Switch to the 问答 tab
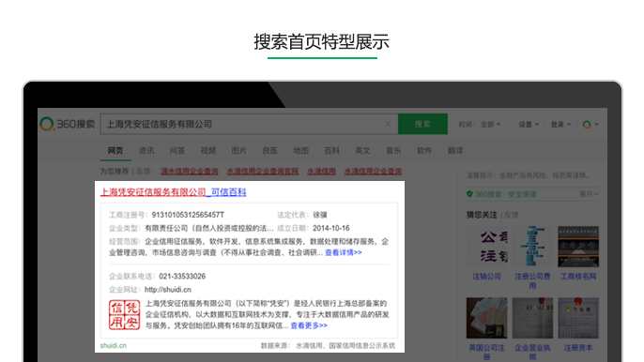 177,151
